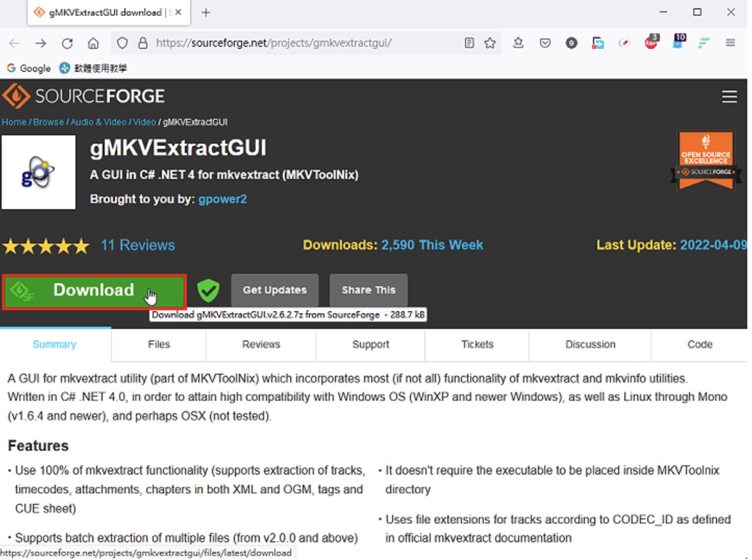Open the SourceForge hamburger menu
The height and width of the screenshot is (560, 752).
point(729,97)
